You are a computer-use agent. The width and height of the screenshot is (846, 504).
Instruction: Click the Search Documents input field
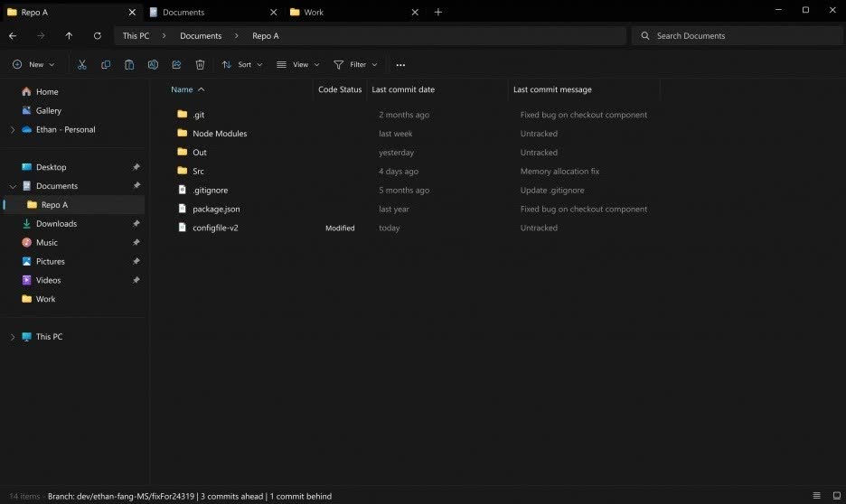click(737, 36)
